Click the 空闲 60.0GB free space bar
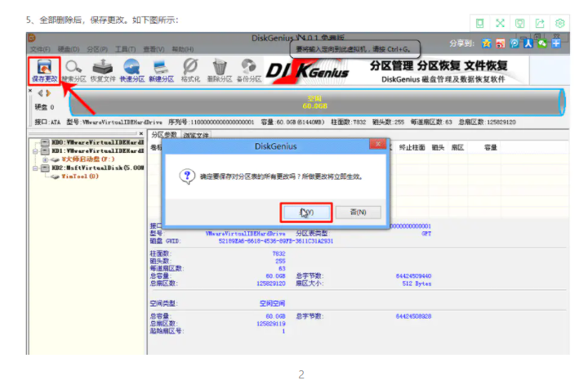588x385 pixels. tap(315, 102)
